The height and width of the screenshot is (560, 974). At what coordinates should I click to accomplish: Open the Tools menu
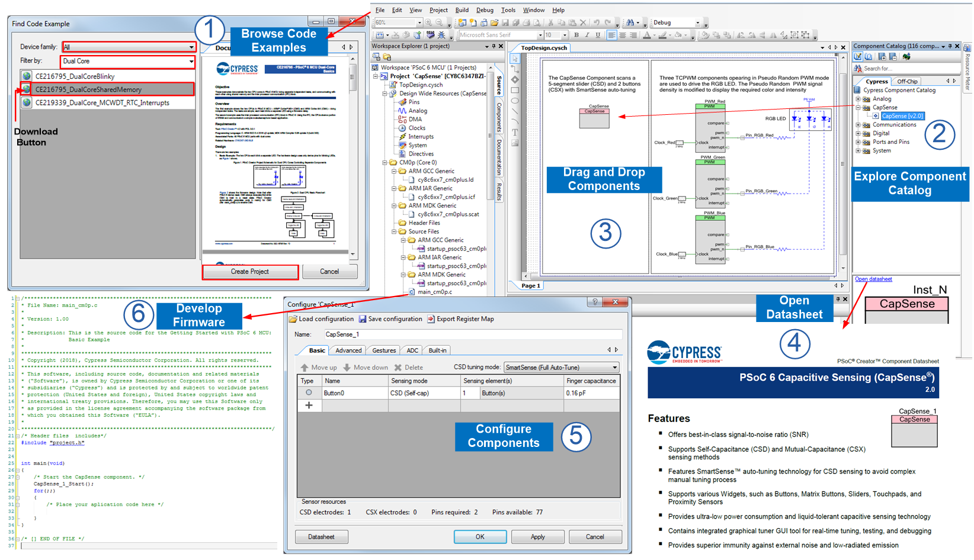508,10
